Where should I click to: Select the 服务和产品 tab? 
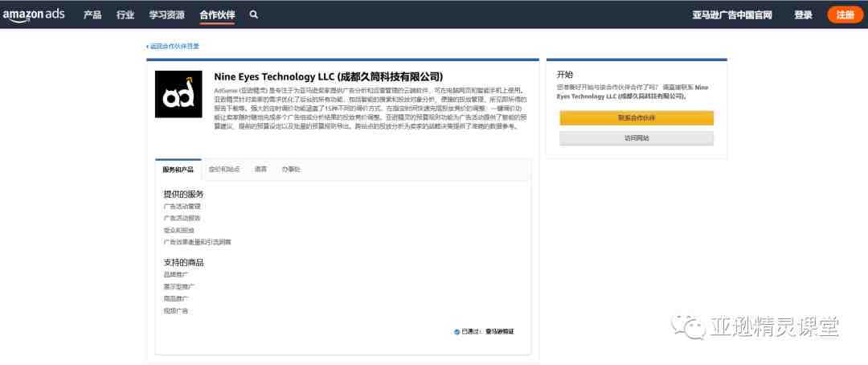(x=178, y=170)
